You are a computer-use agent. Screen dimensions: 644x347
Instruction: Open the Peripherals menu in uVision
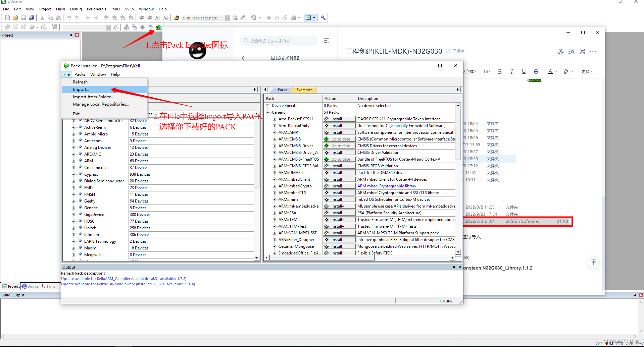click(96, 9)
